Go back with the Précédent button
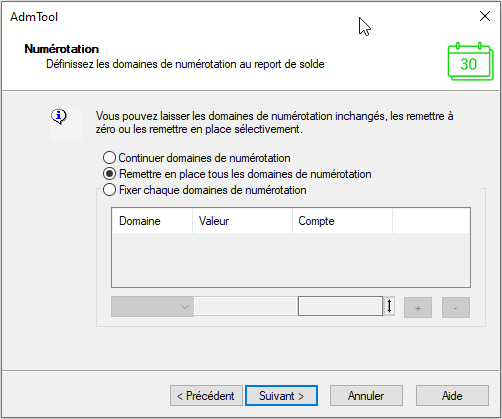The image size is (502, 419). tap(206, 396)
